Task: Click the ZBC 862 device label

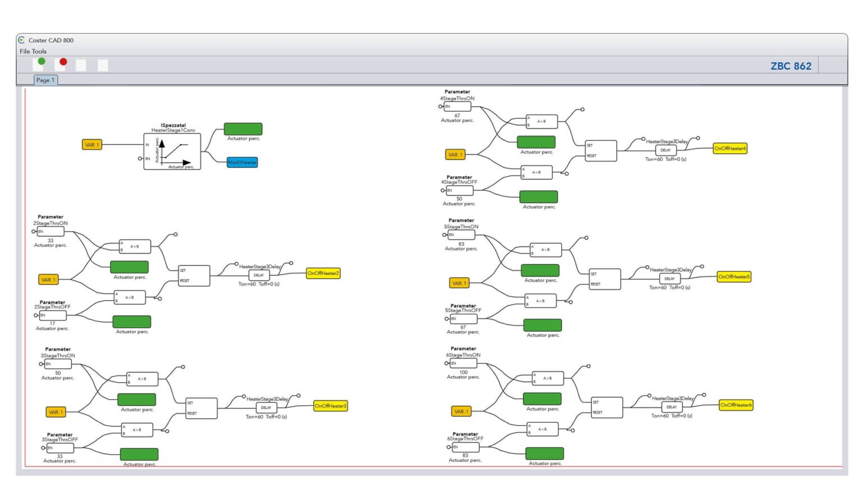Action: [791, 66]
